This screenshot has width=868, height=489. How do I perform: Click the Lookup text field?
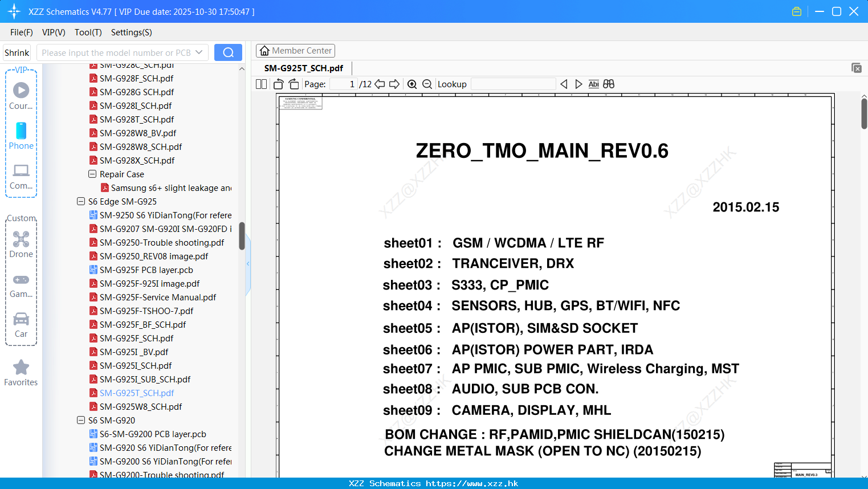click(513, 84)
